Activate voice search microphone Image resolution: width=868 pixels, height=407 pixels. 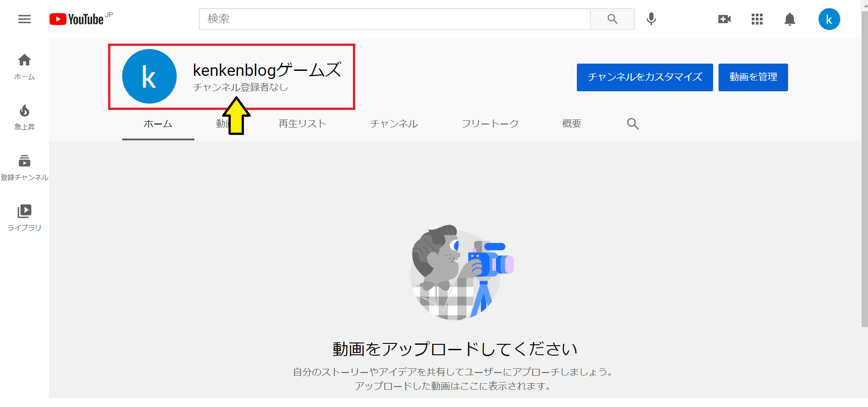[x=651, y=19]
